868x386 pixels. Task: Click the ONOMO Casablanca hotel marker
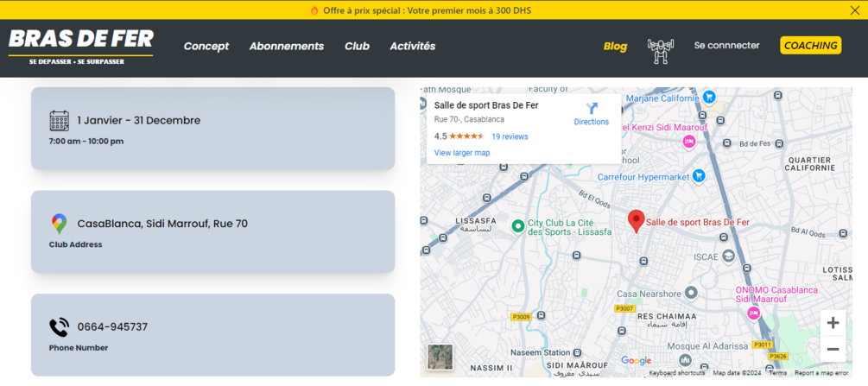753,313
